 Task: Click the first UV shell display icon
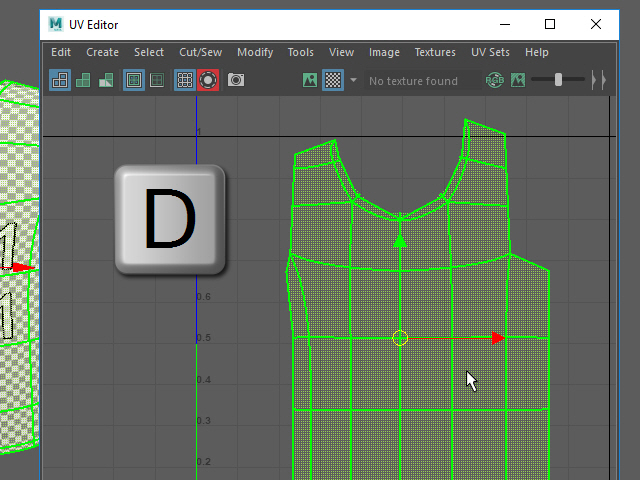60,80
